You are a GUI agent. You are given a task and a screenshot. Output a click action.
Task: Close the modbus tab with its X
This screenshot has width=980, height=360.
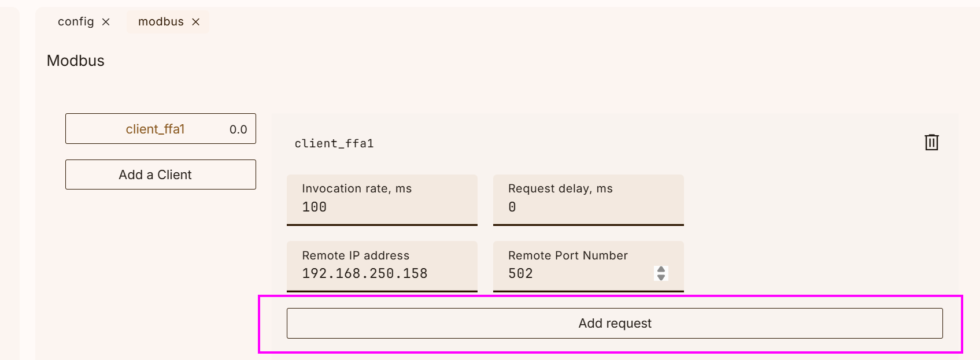tap(196, 22)
